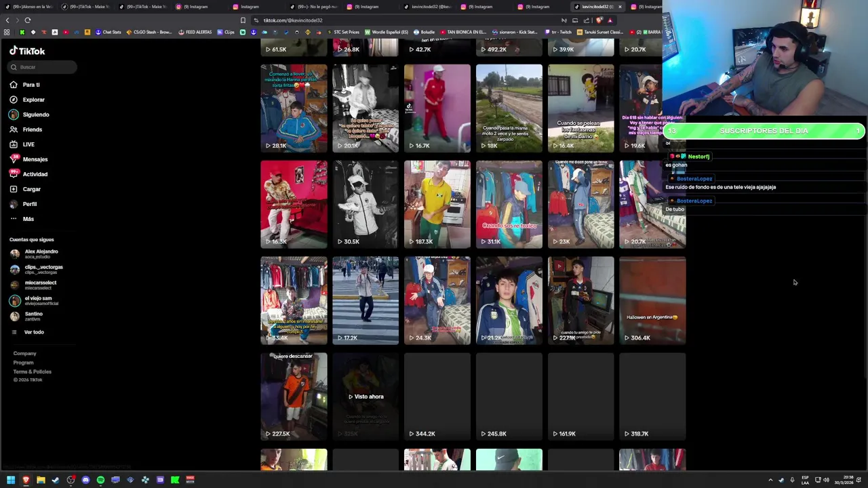
Task: Click the SUSCRIPTORES DEL DIA progress bar
Action: point(764,131)
